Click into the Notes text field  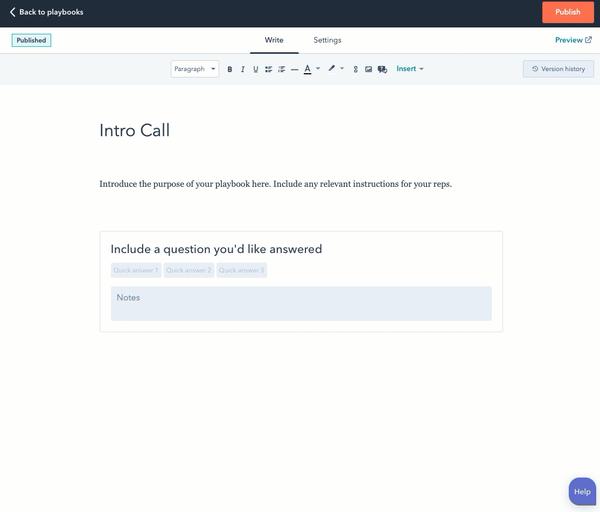click(x=300, y=304)
